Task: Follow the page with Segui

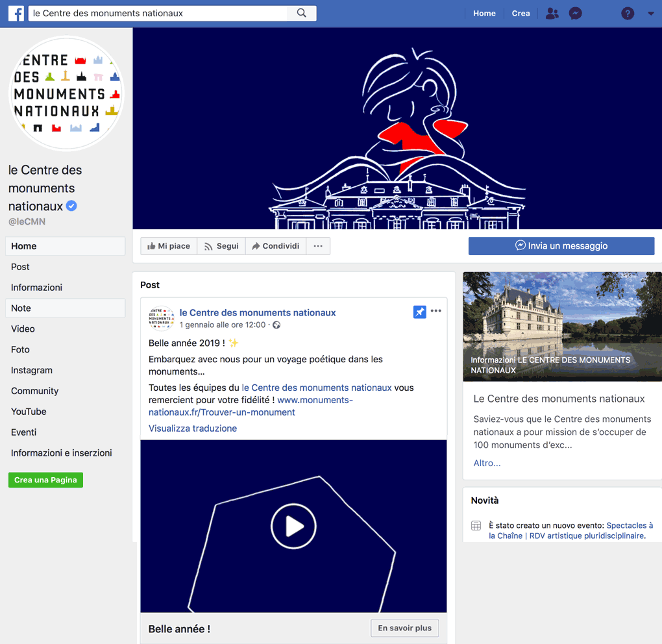Action: pos(221,246)
